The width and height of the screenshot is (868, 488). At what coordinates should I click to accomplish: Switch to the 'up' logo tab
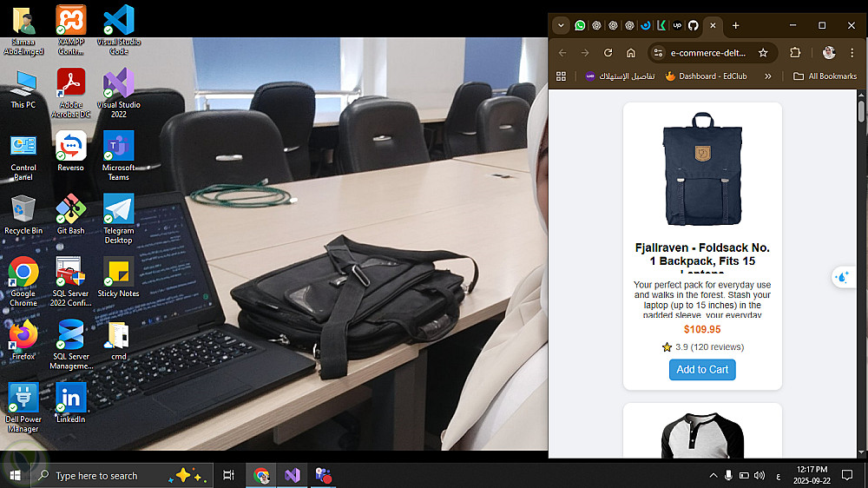click(677, 25)
